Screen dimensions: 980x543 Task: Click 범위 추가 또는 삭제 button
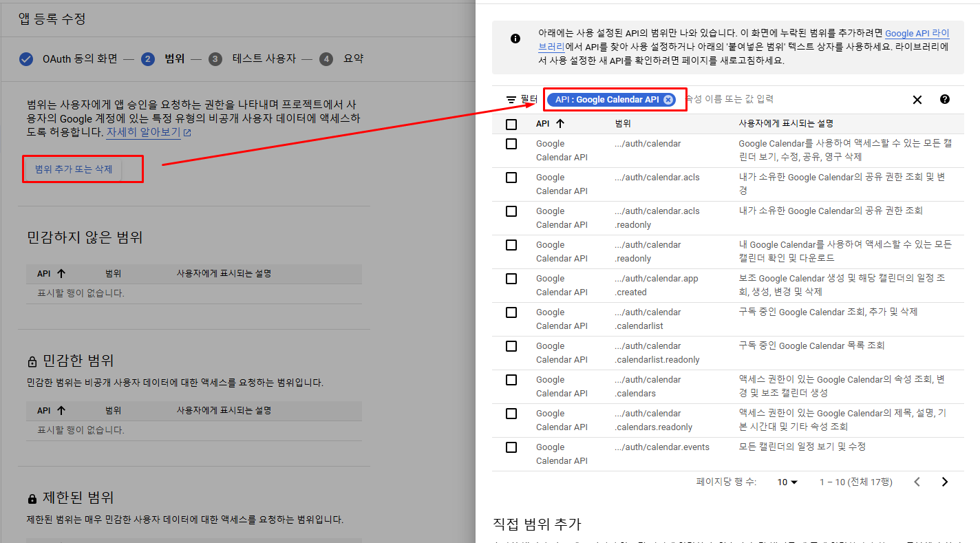coord(74,169)
